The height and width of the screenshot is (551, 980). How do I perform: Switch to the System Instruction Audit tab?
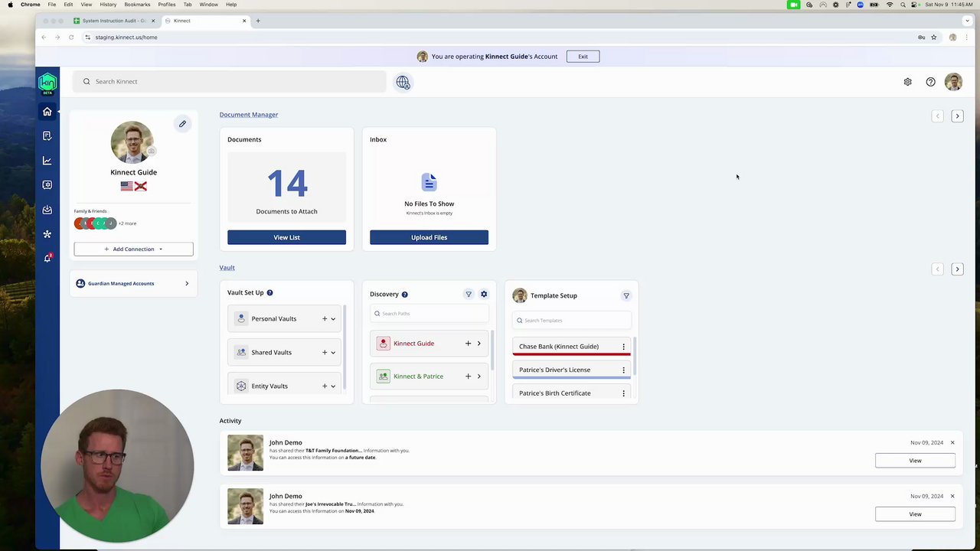point(115,21)
